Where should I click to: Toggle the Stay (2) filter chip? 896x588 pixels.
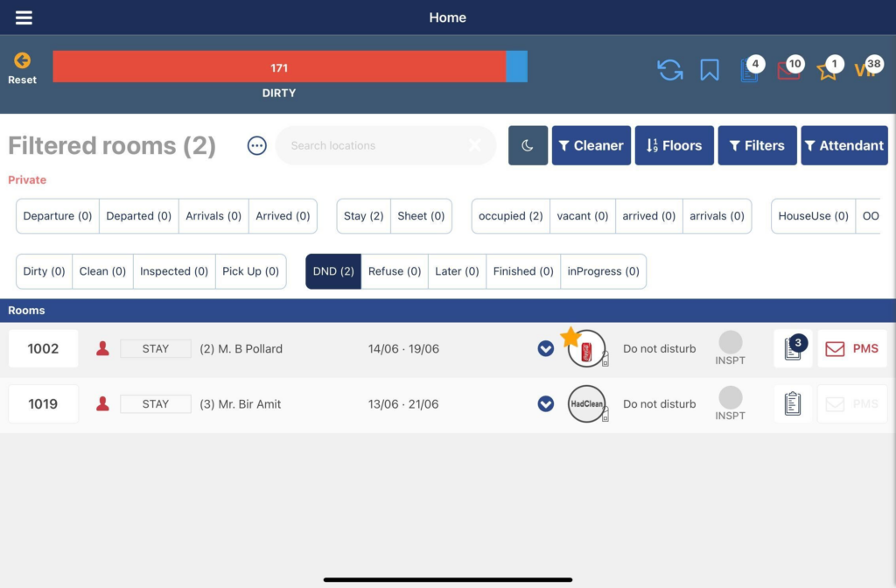coord(363,216)
